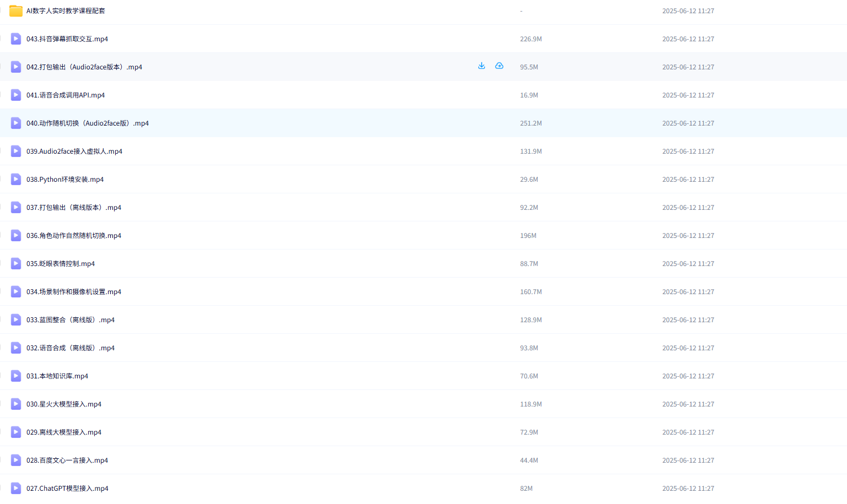
Task: Open 039.Audio2face接入虚拟人.mp4 by its name
Action: pyautogui.click(x=74, y=151)
